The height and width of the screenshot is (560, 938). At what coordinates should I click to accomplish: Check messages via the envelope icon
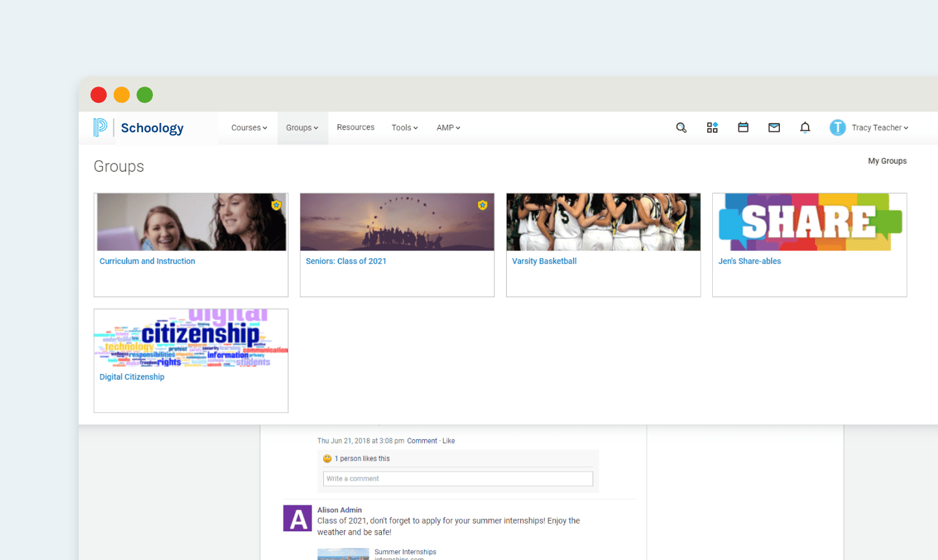click(773, 127)
